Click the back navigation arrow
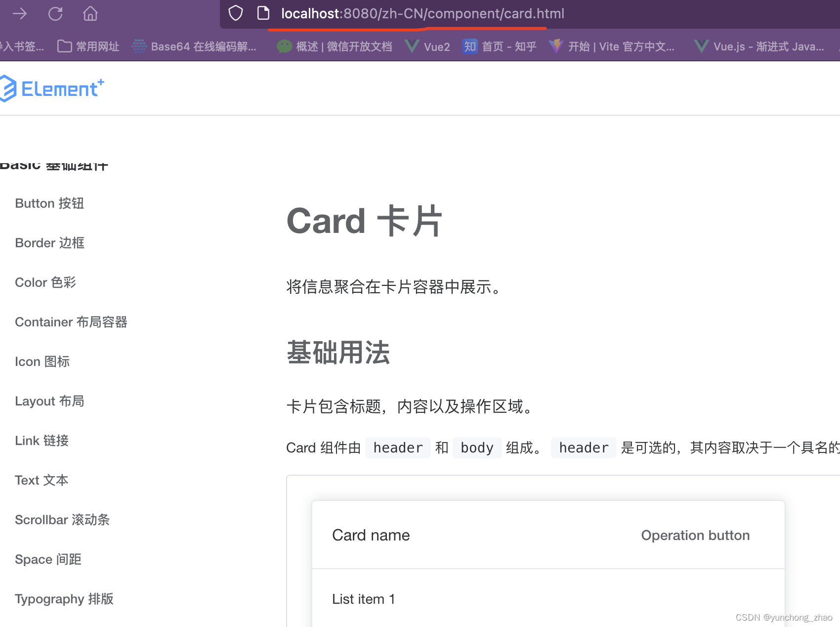The image size is (840, 627). [19, 14]
